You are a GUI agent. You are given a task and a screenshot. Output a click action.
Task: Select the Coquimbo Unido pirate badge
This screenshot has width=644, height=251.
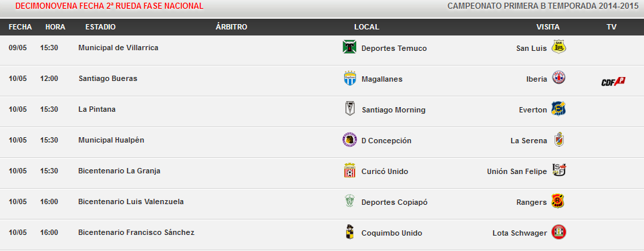click(349, 232)
